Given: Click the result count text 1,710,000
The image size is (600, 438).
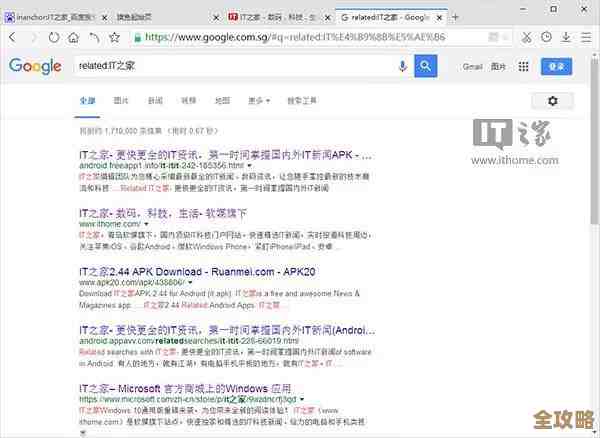Looking at the screenshot, I should [x=148, y=131].
